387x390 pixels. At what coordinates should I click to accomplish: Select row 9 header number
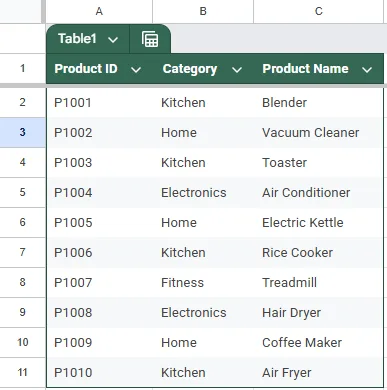(x=22, y=312)
